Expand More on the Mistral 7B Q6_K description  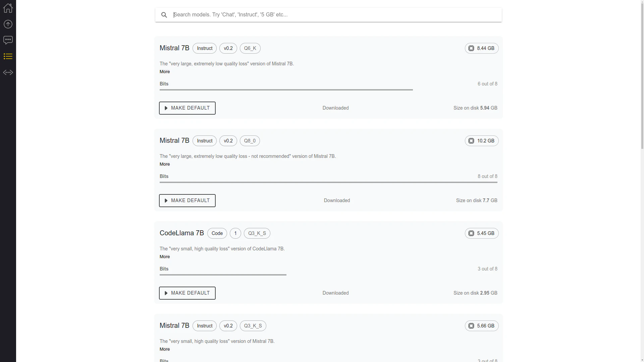165,71
